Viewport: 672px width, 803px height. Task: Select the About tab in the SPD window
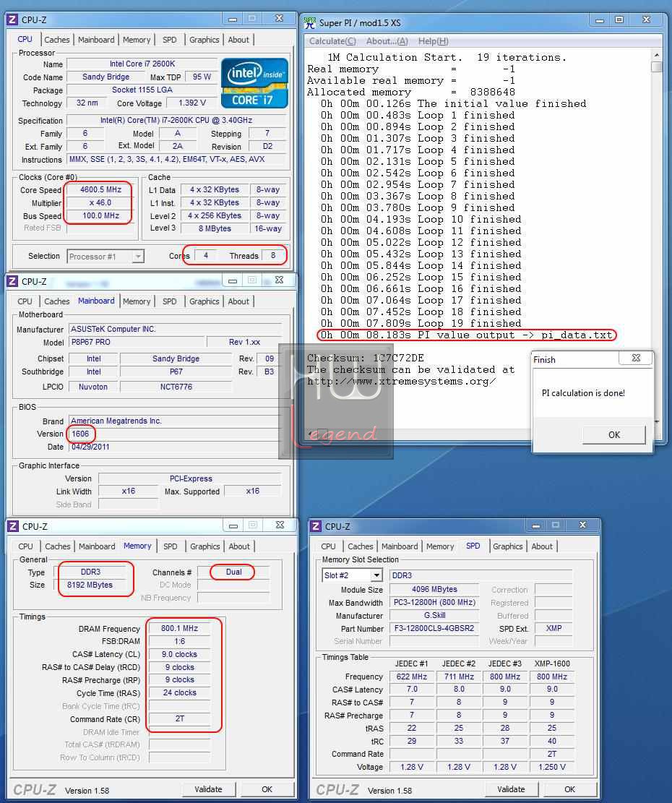(542, 546)
